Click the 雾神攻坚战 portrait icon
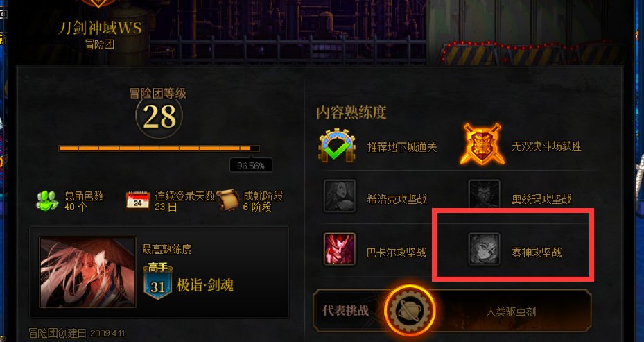 [485, 249]
